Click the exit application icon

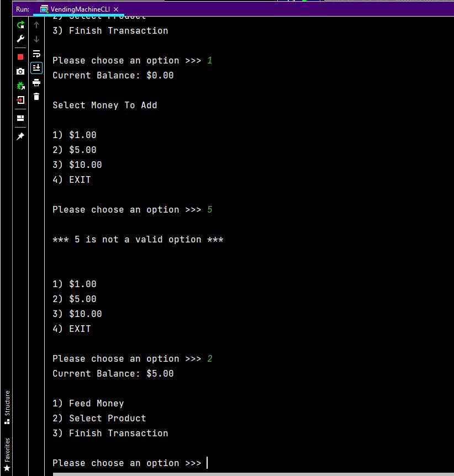coord(20,100)
